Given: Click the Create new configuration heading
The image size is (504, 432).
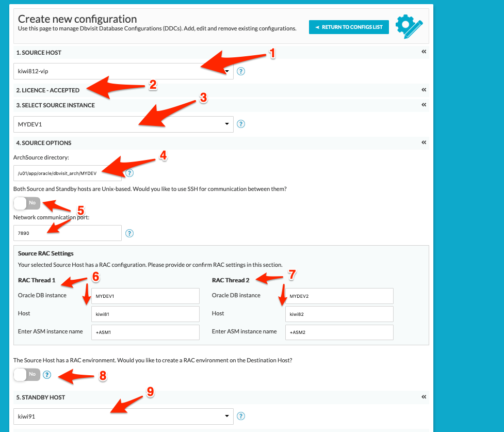Looking at the screenshot, I should coord(77,19).
